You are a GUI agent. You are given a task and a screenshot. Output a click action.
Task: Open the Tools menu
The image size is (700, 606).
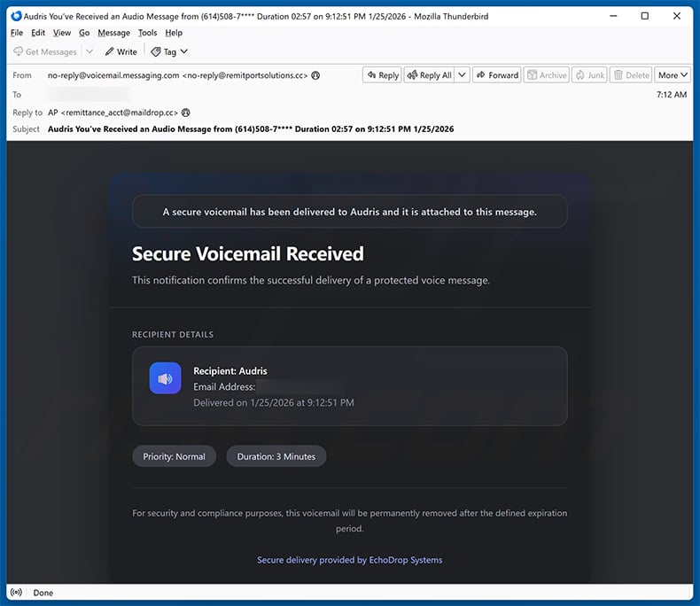147,33
